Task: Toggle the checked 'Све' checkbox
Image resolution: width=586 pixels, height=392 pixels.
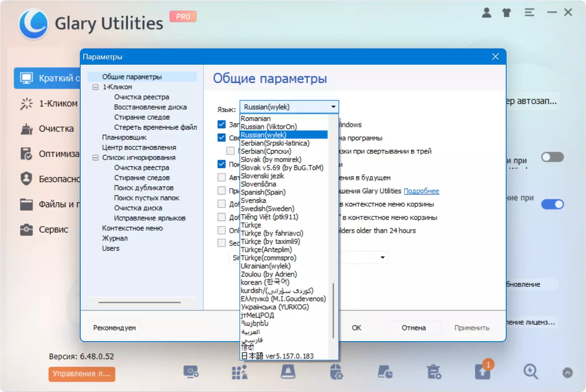Action: coord(222,137)
